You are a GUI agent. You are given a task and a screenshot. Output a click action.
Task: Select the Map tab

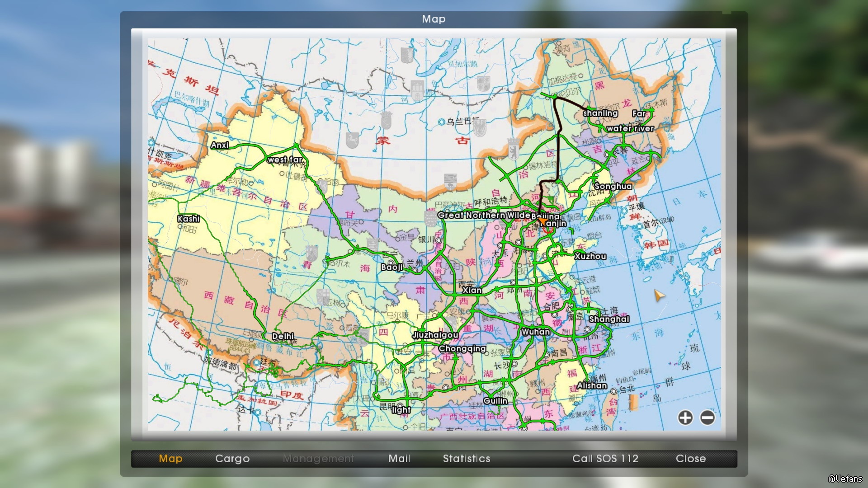click(170, 459)
